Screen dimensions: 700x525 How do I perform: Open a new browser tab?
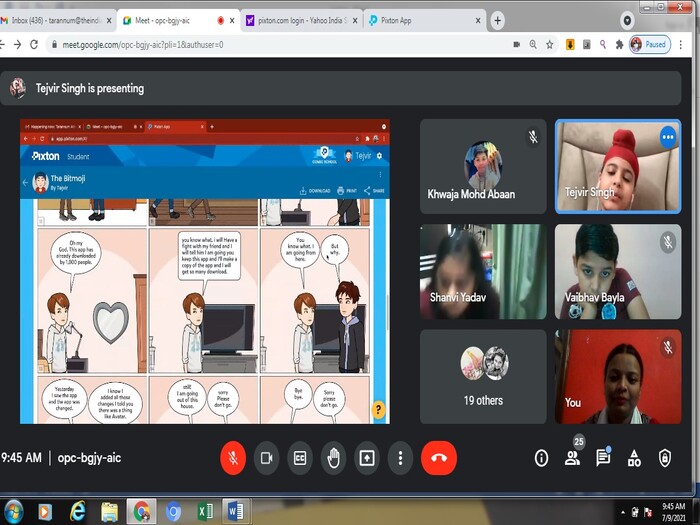click(x=497, y=21)
